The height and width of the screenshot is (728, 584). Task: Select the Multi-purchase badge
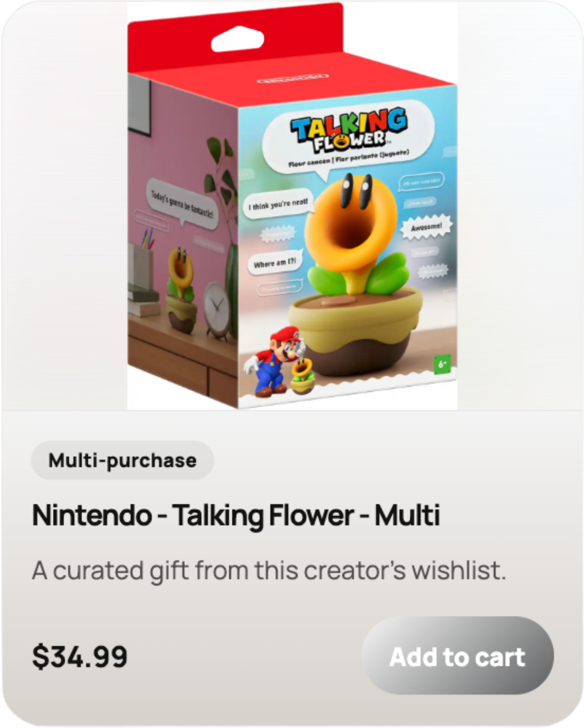122,460
